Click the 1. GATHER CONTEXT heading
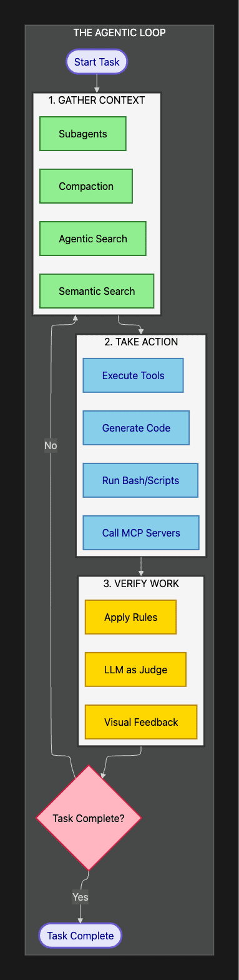The width and height of the screenshot is (239, 980). click(x=97, y=100)
